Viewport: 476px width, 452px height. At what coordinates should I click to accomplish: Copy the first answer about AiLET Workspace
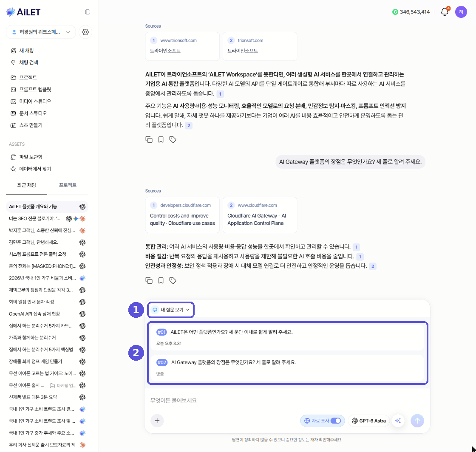[x=149, y=139]
